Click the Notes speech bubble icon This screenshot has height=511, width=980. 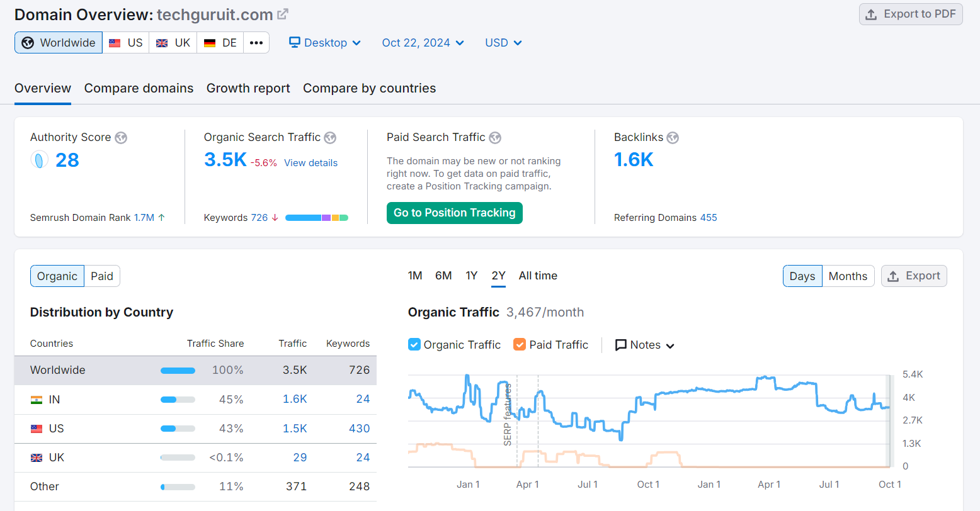[x=620, y=345]
